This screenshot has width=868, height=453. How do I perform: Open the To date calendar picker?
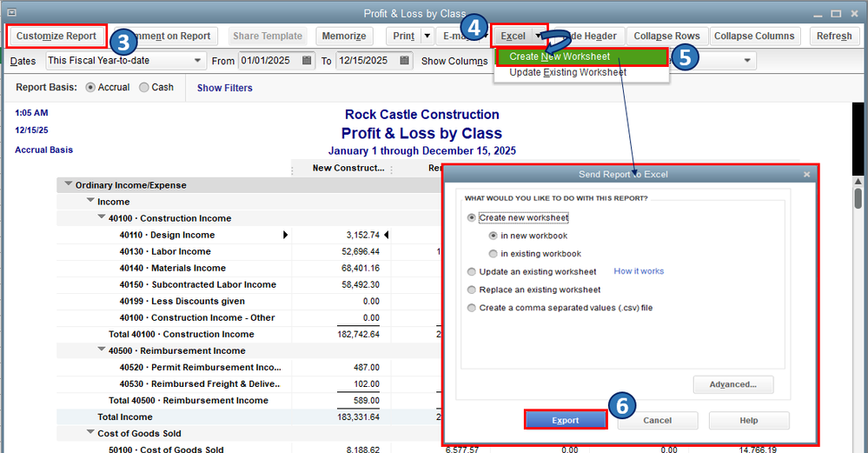[405, 60]
